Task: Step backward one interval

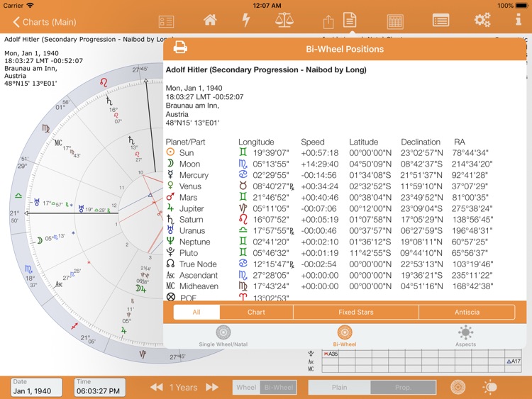Action: (x=157, y=387)
